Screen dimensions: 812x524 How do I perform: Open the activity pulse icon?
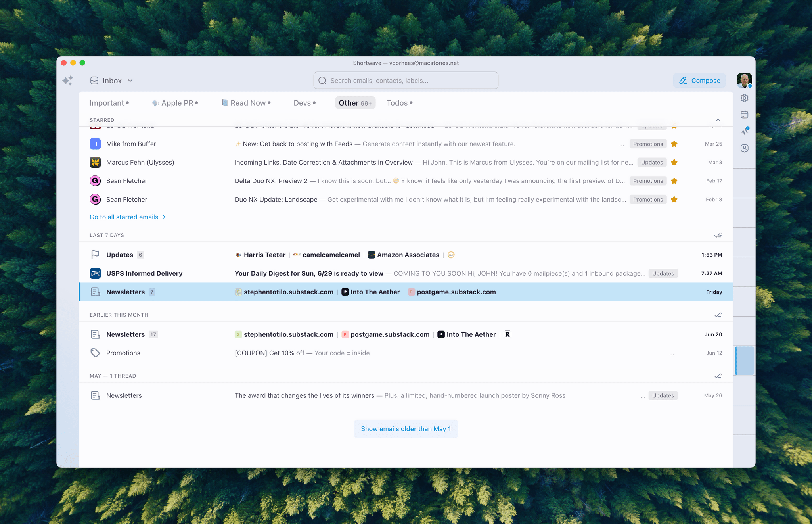click(x=744, y=131)
